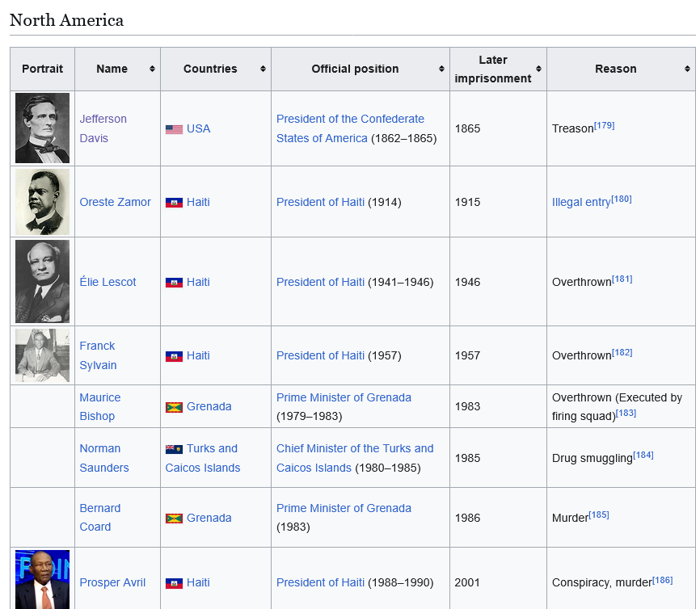This screenshot has width=700, height=609.
Task: Open the Maurice Bishop article link
Action: (x=100, y=406)
